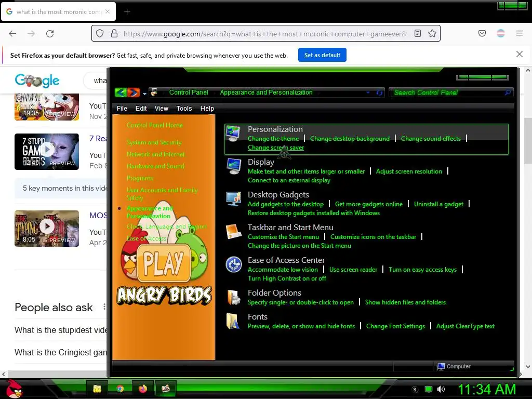The height and width of the screenshot is (399, 532).
Task: Click the volume speaker tray icon
Action: [x=441, y=389]
